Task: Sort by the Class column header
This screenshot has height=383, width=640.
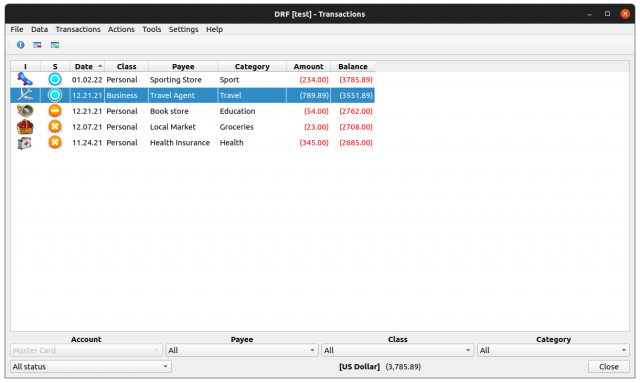Action: [x=127, y=67]
